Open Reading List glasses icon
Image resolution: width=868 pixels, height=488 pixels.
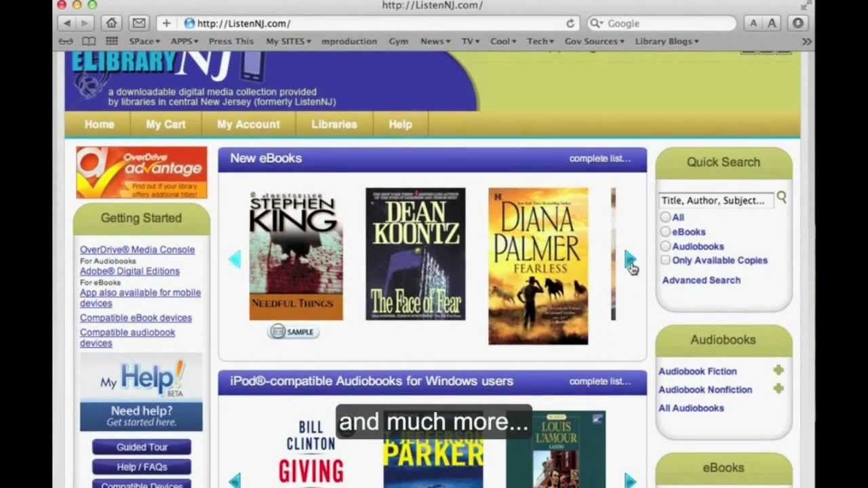click(66, 41)
